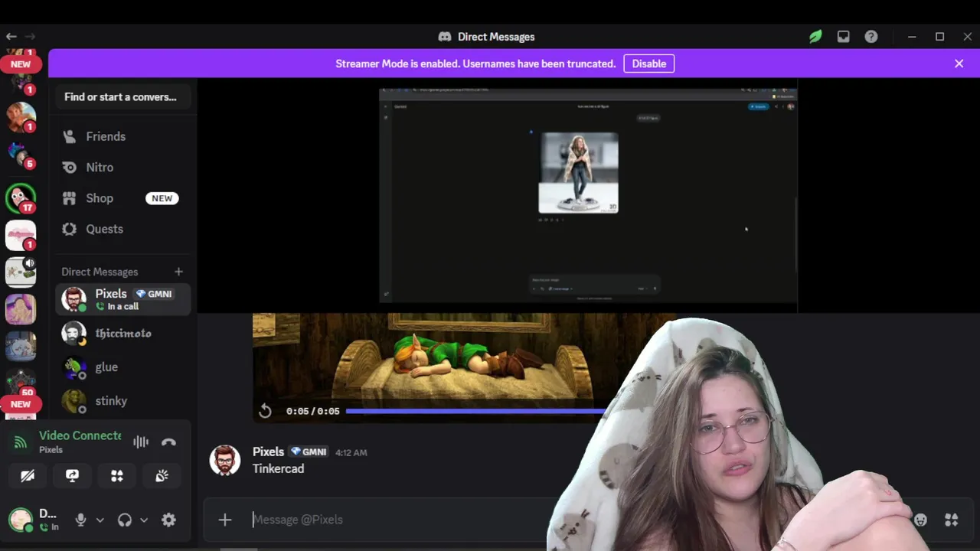This screenshot has width=980, height=551.
Task: Disconnect from the call
Action: (x=169, y=442)
